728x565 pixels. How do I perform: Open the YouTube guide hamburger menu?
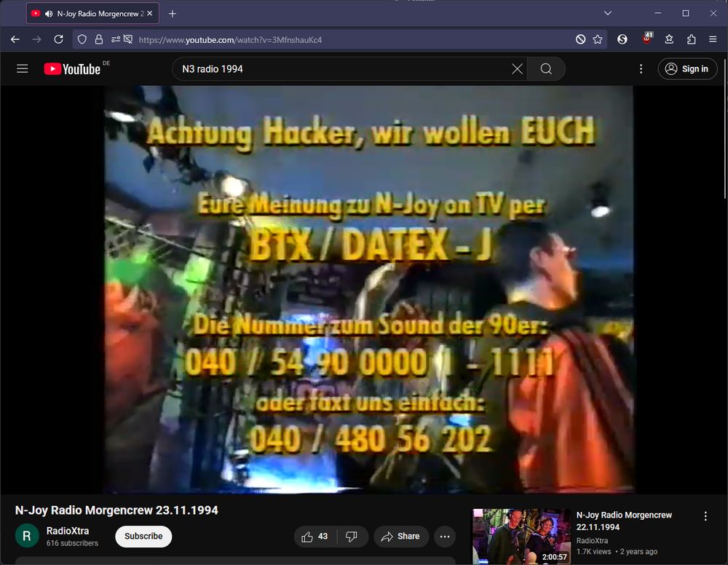[23, 68]
